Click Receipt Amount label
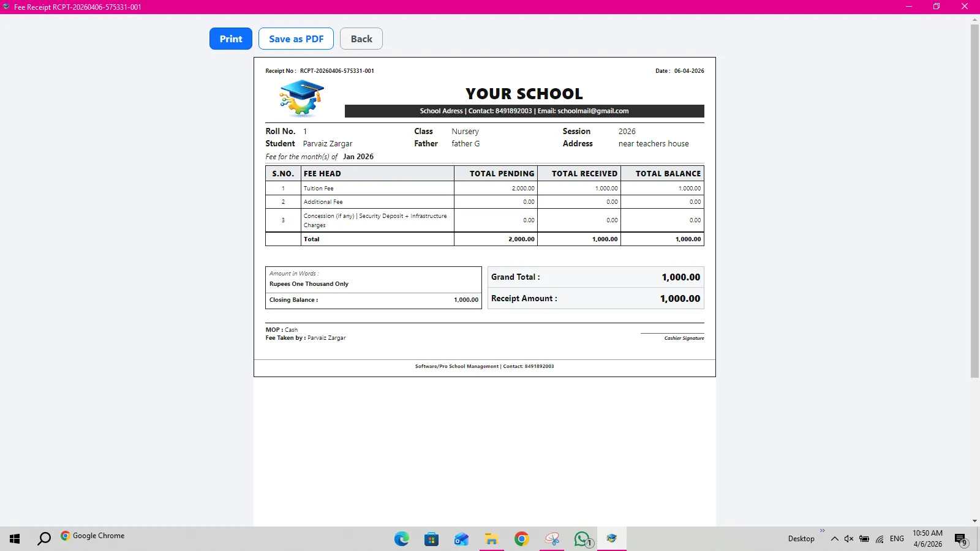Viewport: 980px width, 551px height. coord(524,299)
